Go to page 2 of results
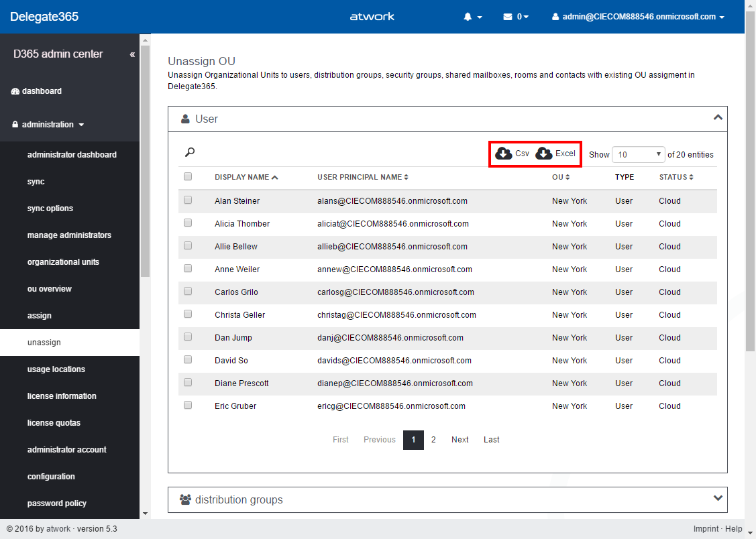Viewport: 756px width, 539px height. [433, 440]
